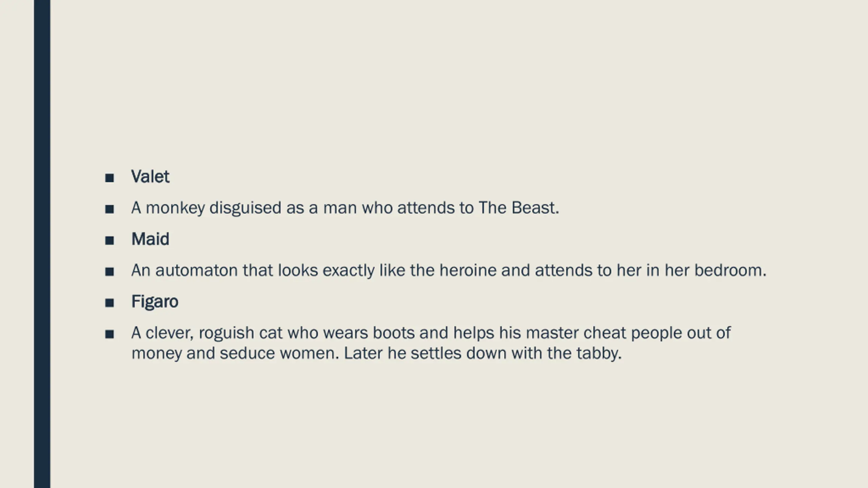The height and width of the screenshot is (488, 868).
Task: Click the bullet before the automaton sentence
Action: click(110, 272)
